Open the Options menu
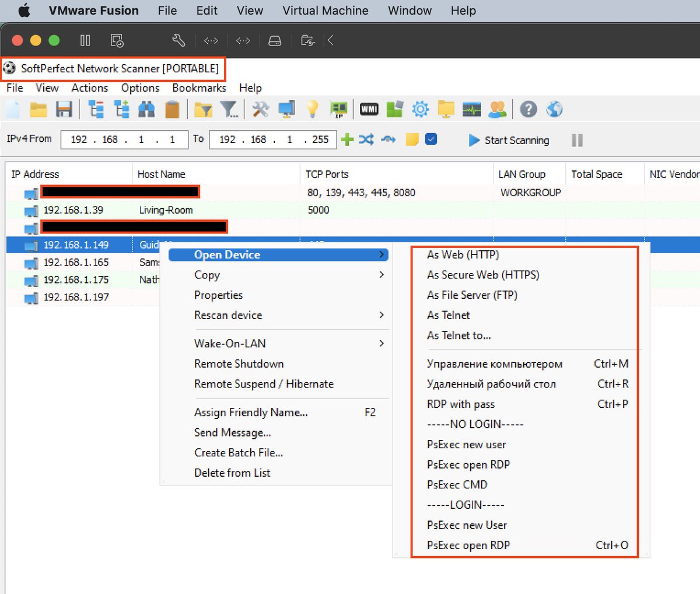The height and width of the screenshot is (594, 700). (140, 88)
